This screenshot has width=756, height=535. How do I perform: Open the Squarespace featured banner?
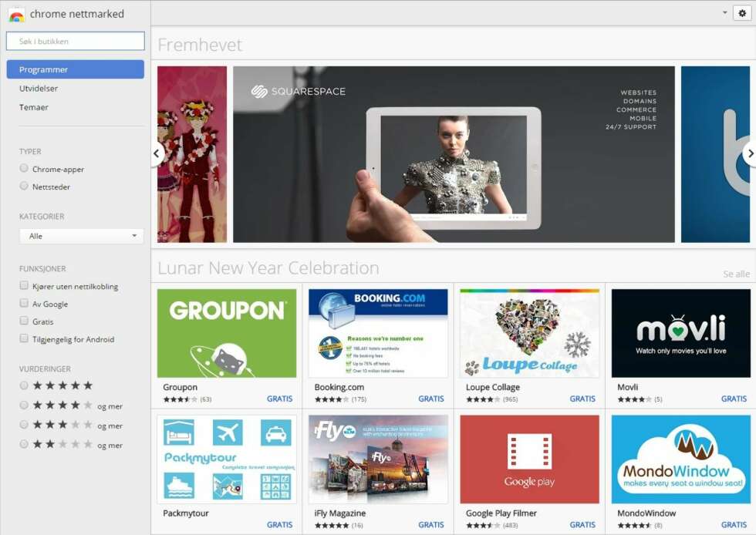point(454,154)
